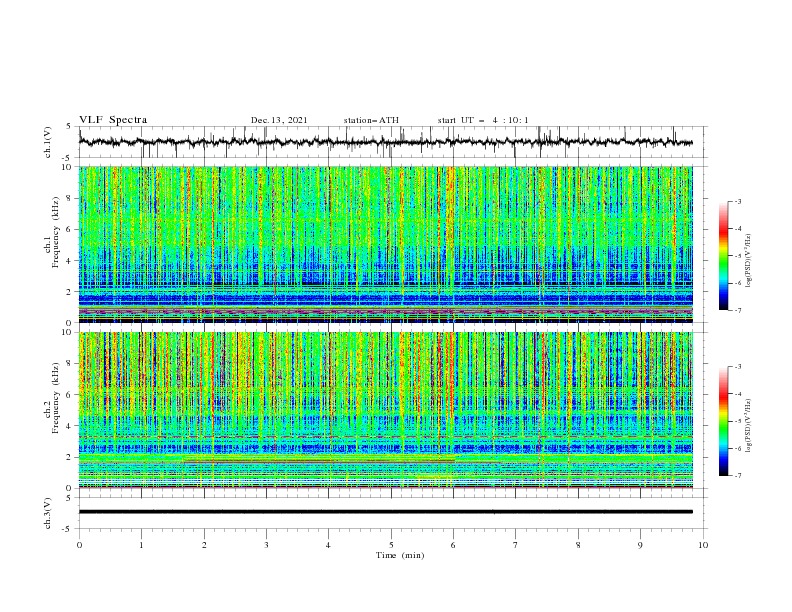Screen dimensions: 792x612
Task: Click time axis tick label "6"
Action: (x=453, y=545)
